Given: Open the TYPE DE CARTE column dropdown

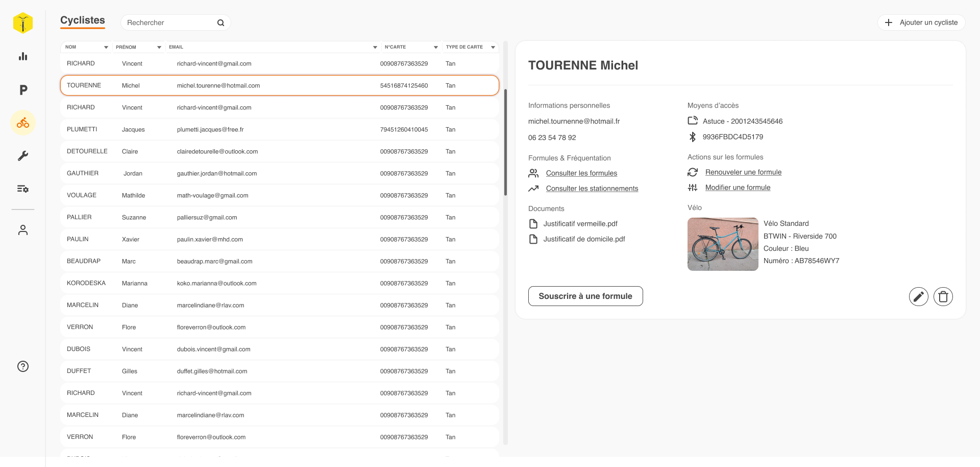Looking at the screenshot, I should click(493, 47).
